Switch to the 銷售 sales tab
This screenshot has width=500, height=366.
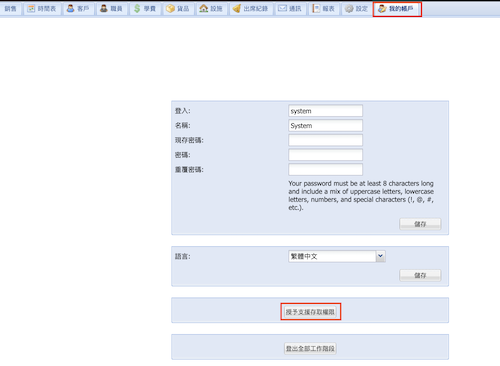[11, 9]
